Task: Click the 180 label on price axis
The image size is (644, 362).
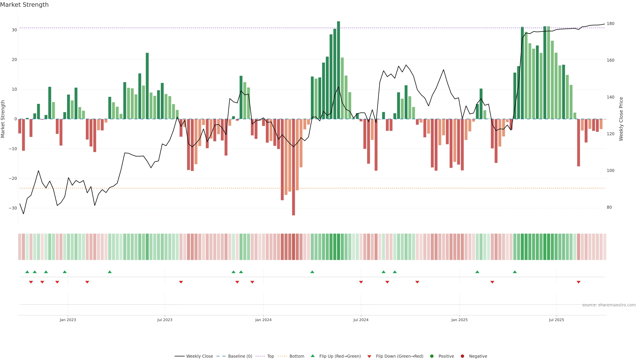Action: pyautogui.click(x=610, y=24)
